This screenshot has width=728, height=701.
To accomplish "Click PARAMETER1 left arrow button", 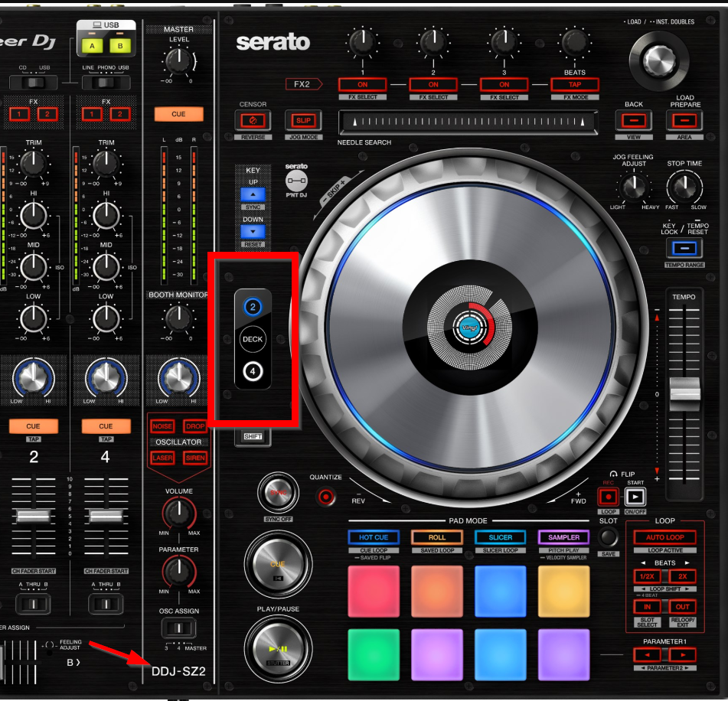I will (647, 655).
